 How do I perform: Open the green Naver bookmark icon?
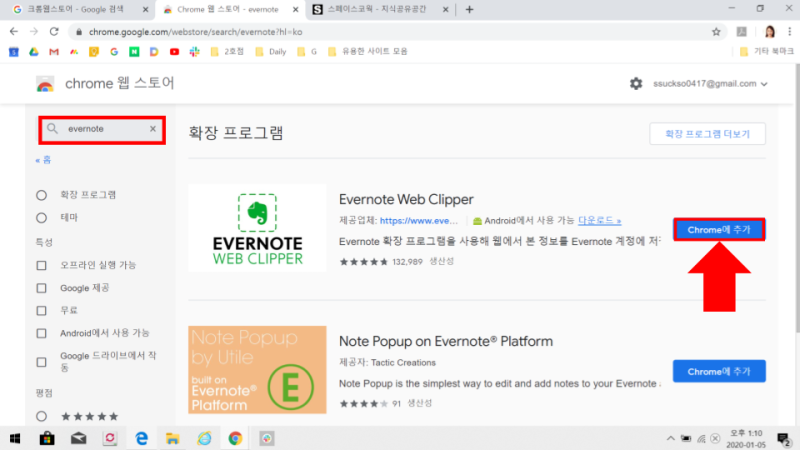[x=134, y=52]
